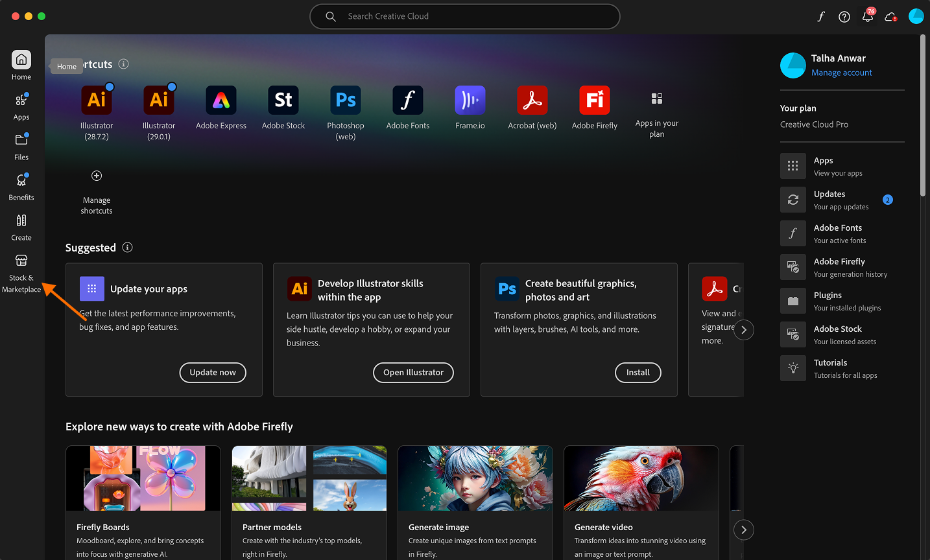Click the Manage account link

tap(841, 73)
